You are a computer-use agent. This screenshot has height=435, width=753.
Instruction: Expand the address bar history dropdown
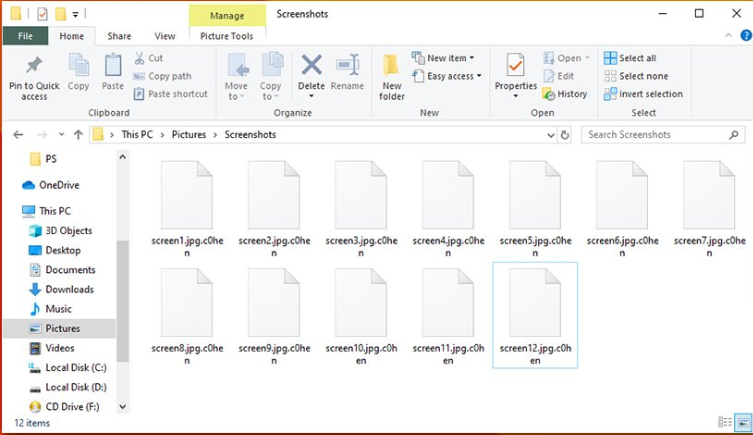point(549,134)
